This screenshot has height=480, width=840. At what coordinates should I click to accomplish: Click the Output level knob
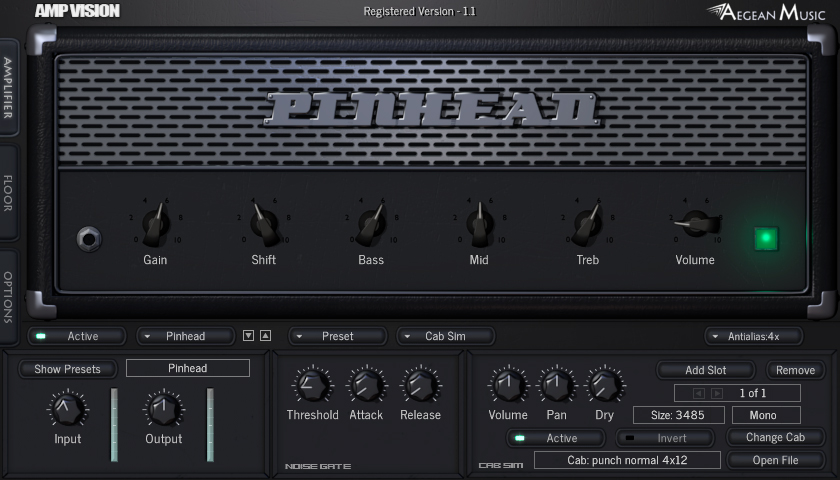[x=163, y=409]
